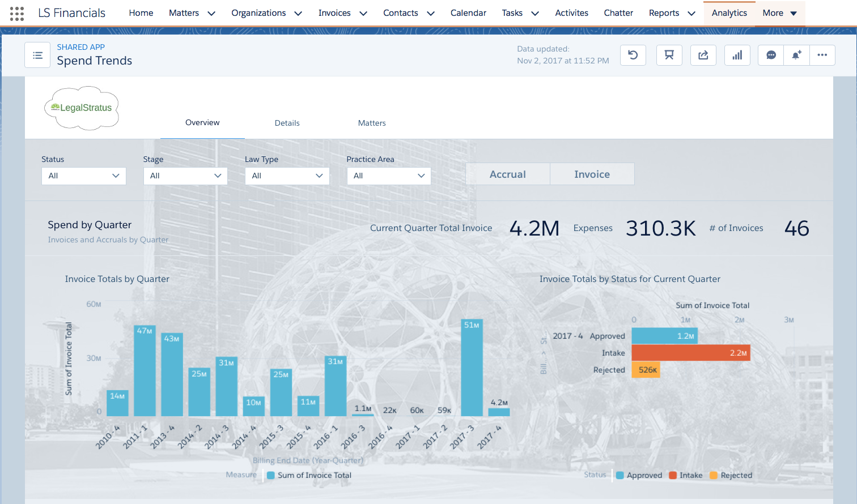The image size is (857, 504).
Task: Click the LS Financials app name
Action: pyautogui.click(x=71, y=13)
